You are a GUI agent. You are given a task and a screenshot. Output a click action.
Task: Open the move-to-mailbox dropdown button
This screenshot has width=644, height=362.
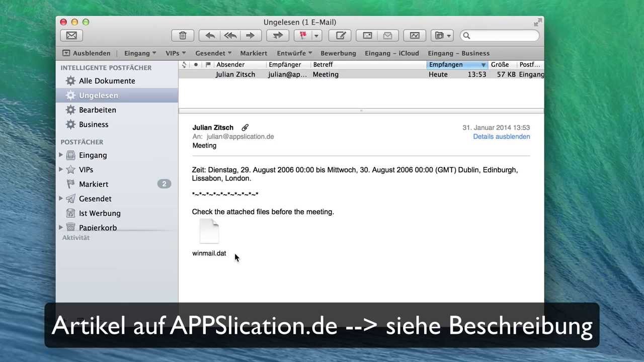pyautogui.click(x=442, y=36)
